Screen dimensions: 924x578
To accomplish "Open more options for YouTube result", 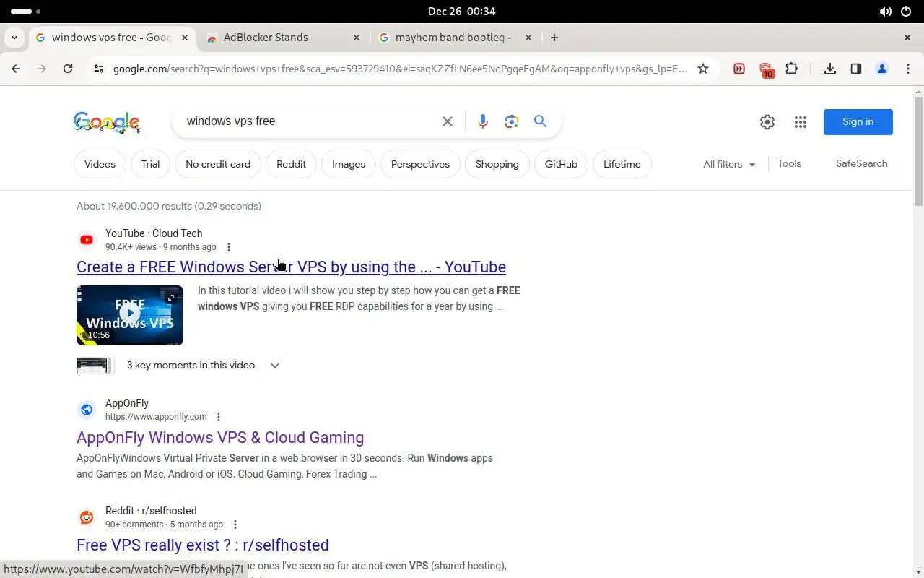I will [x=229, y=247].
